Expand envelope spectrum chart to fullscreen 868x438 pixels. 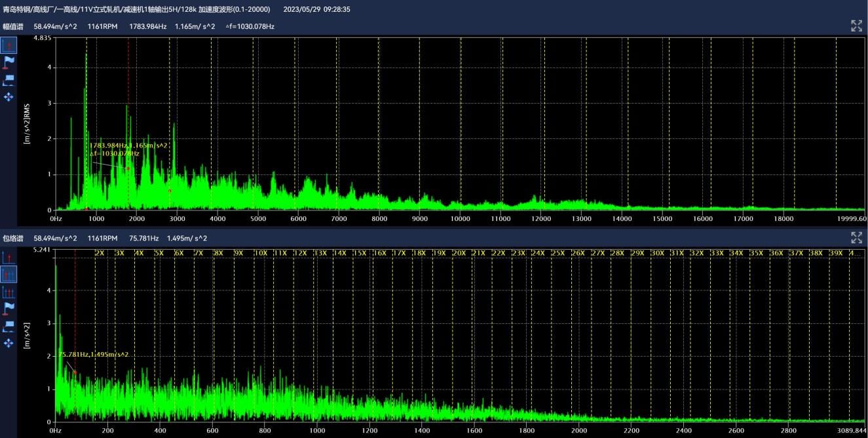[856, 237]
